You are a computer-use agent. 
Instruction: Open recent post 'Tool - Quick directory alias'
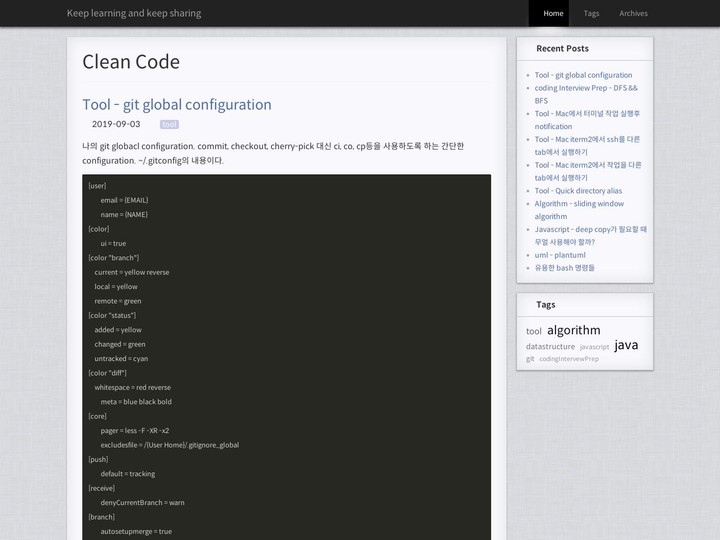pos(578,191)
